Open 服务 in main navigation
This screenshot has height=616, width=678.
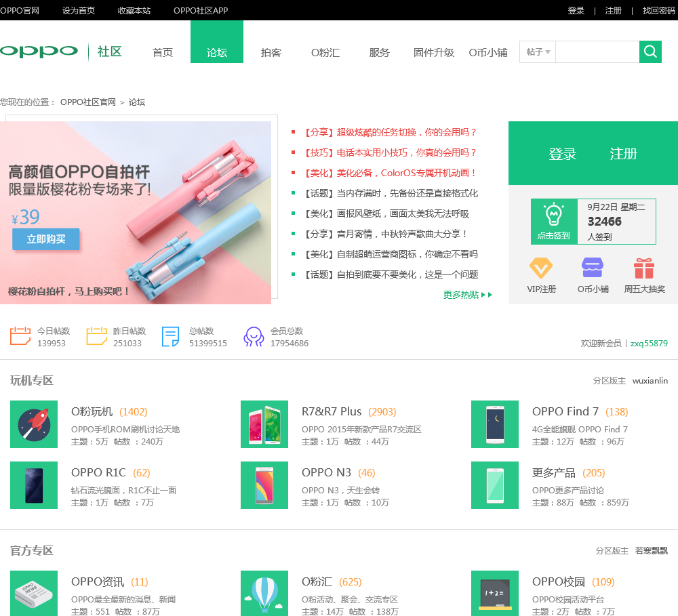click(x=379, y=52)
